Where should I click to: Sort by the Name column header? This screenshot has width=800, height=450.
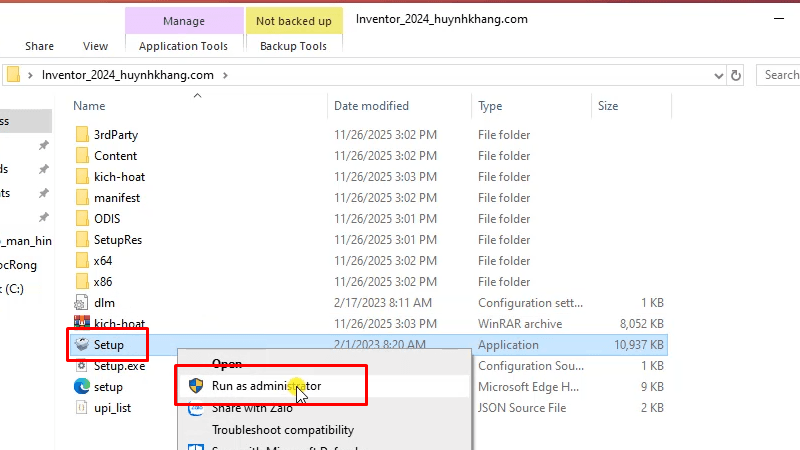(x=90, y=106)
